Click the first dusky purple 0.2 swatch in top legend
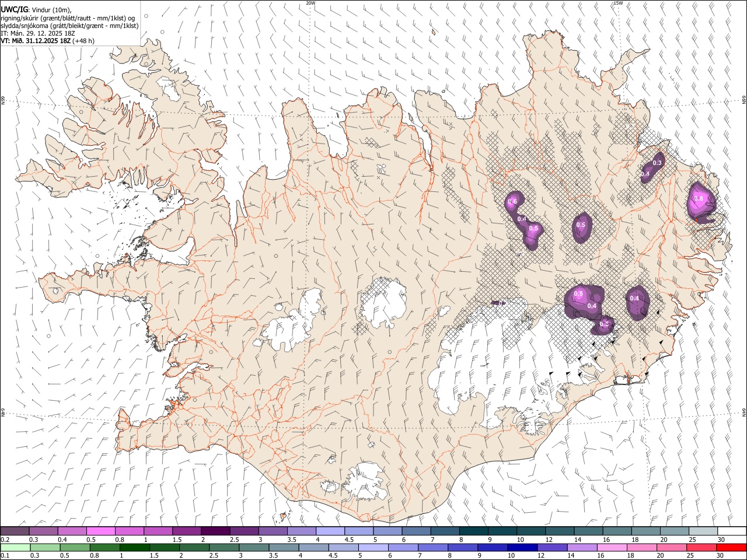This screenshot has height=560, width=747. [x=15, y=531]
